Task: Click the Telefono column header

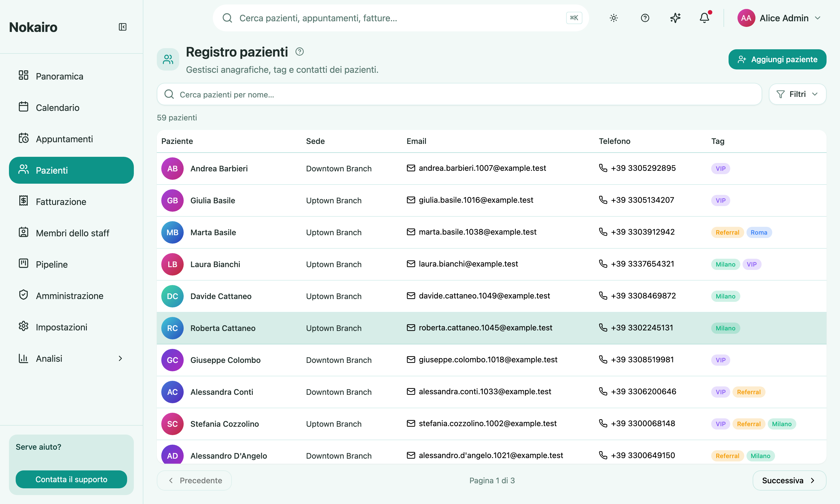Action: tap(614, 141)
